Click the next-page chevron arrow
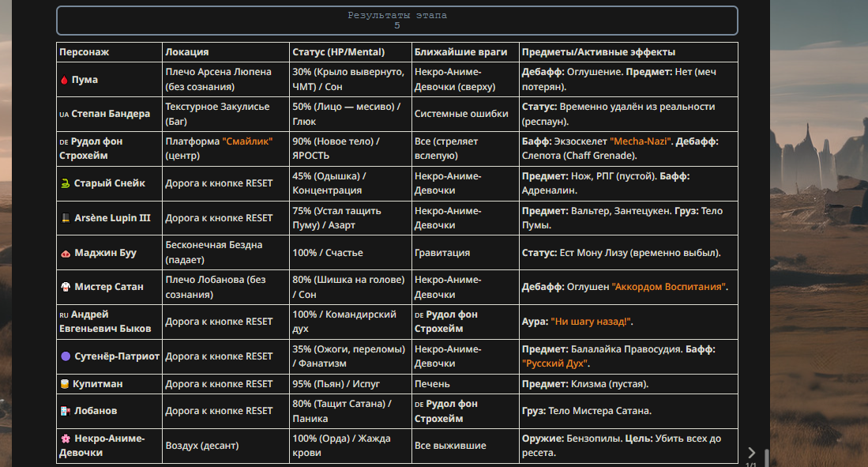Viewport: 868px width, 467px height. 751,453
